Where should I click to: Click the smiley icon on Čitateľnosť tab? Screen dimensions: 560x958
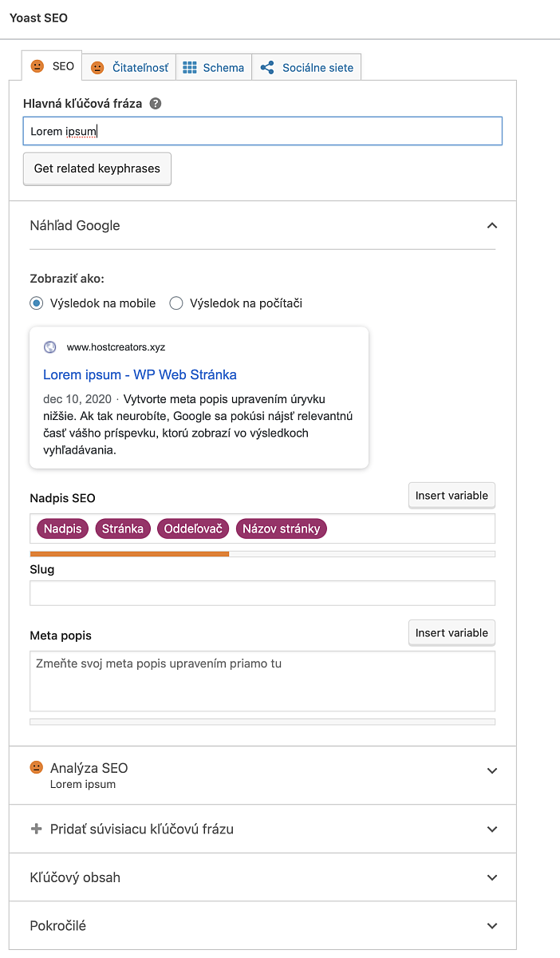[97, 68]
